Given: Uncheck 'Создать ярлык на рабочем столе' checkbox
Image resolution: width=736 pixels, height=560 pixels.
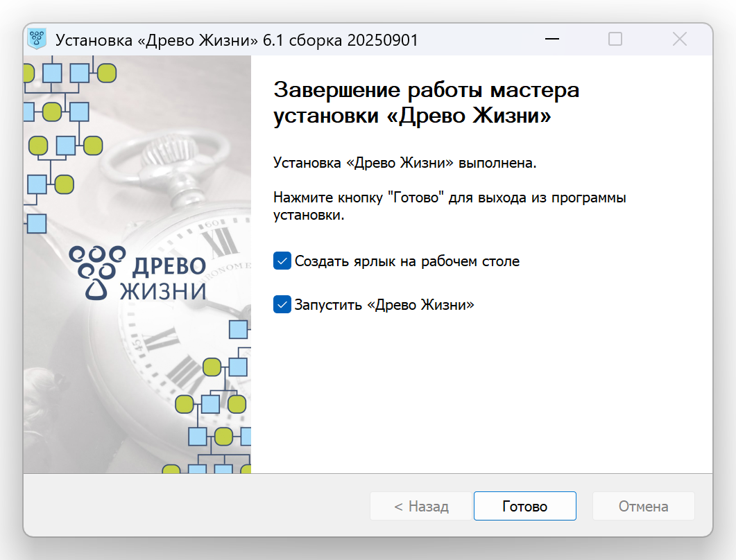Looking at the screenshot, I should click(282, 261).
